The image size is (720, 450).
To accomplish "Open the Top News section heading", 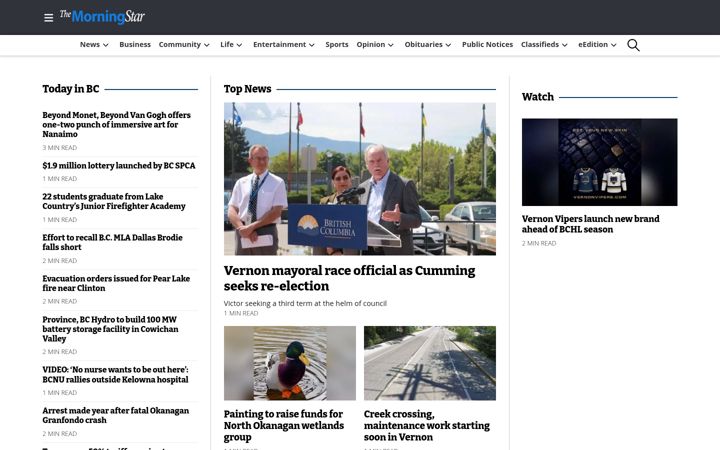I will (x=248, y=89).
